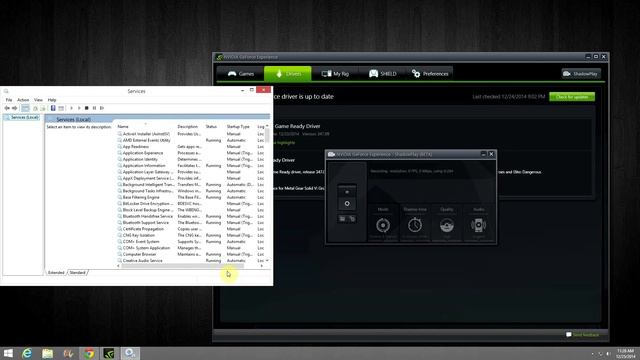Viewport: 640px width, 360px height.
Task: Toggle the console tree toolbar icon
Action: 25,108
